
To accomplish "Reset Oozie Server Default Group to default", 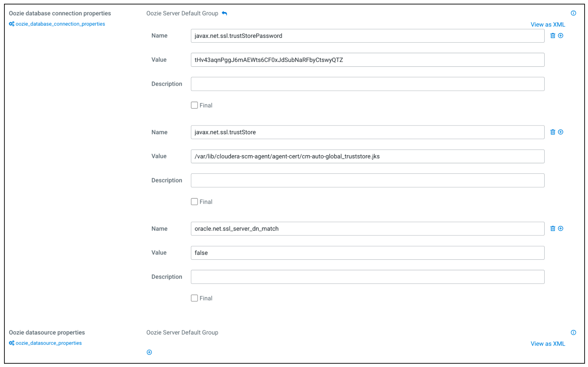I will (x=224, y=13).
